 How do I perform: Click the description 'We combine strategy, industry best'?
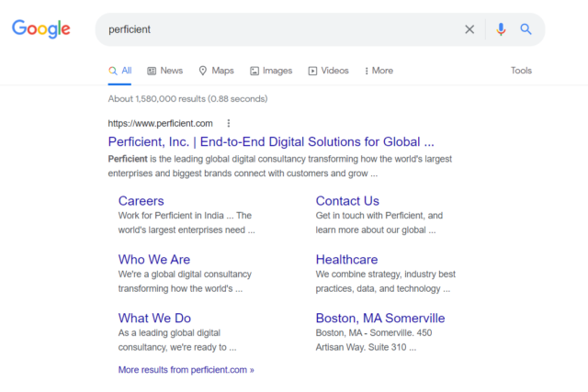click(386, 274)
